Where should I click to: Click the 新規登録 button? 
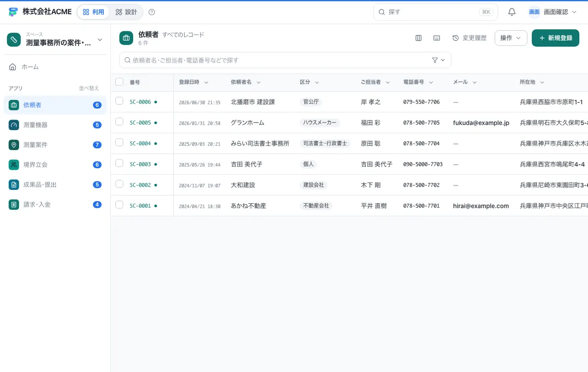coord(555,38)
